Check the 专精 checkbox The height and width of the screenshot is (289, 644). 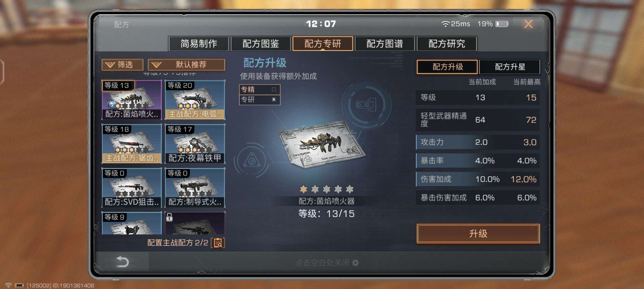tap(274, 89)
